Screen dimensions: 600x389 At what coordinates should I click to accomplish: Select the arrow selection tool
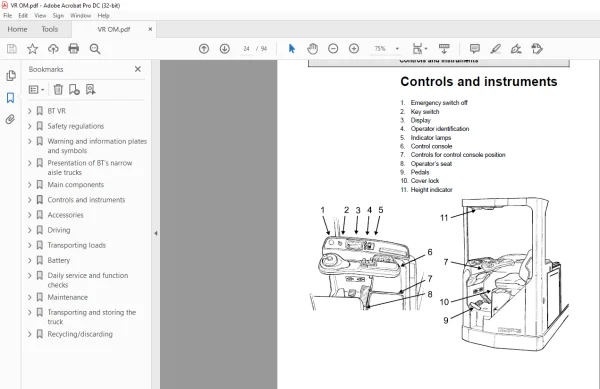coord(292,49)
